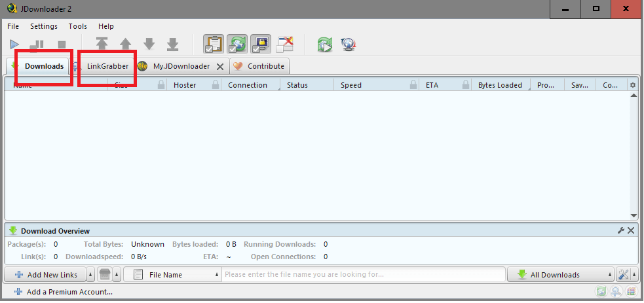Sort by the ETA column header
This screenshot has height=303, width=644.
point(445,85)
